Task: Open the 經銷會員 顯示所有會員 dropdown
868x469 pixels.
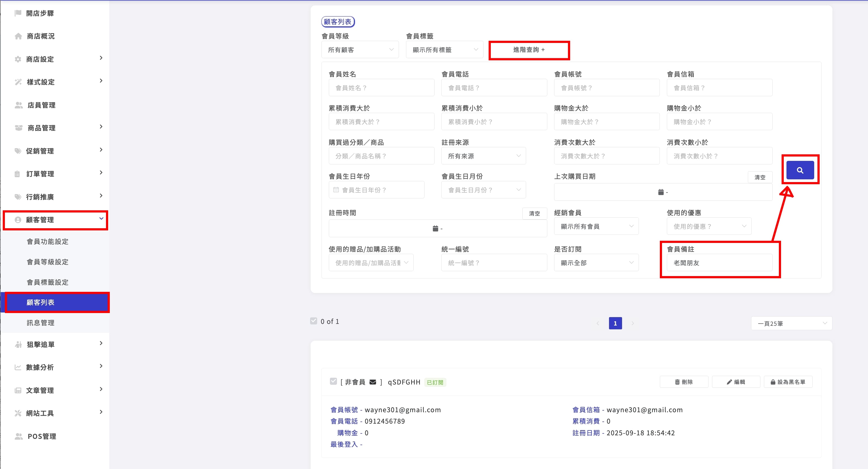Action: pos(597,226)
